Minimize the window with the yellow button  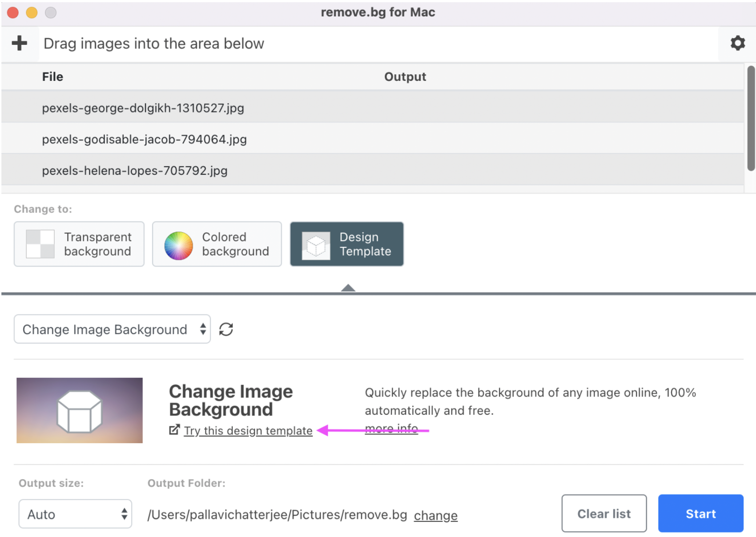tap(32, 12)
